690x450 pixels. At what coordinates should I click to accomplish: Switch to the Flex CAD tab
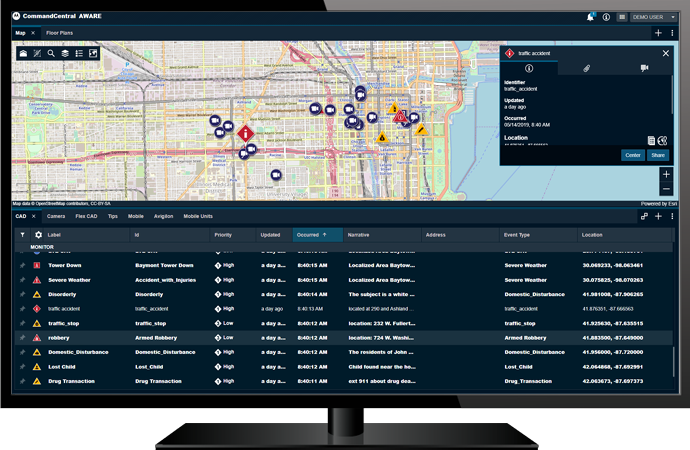pos(86,216)
